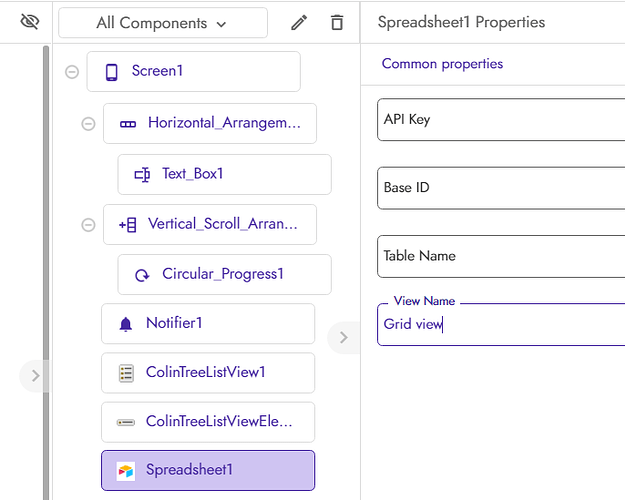This screenshot has width=625, height=500.
Task: Select ColinTreeListView1 in the tree
Action: (x=208, y=373)
